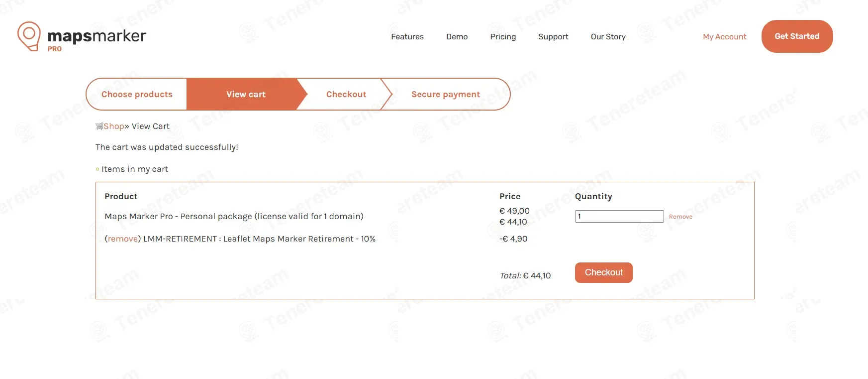Click 'The cart was updated successfully!' message
Image resolution: width=868 pixels, height=379 pixels.
pyautogui.click(x=167, y=147)
